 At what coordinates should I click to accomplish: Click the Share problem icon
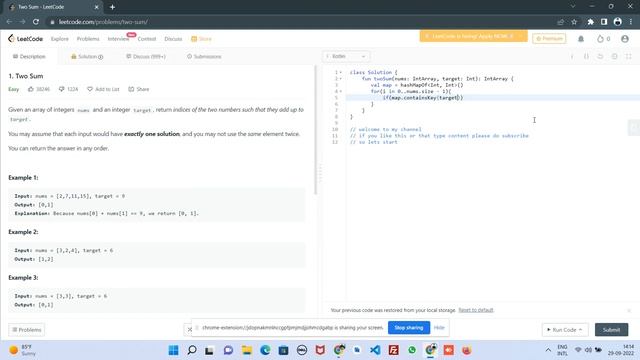(131, 89)
